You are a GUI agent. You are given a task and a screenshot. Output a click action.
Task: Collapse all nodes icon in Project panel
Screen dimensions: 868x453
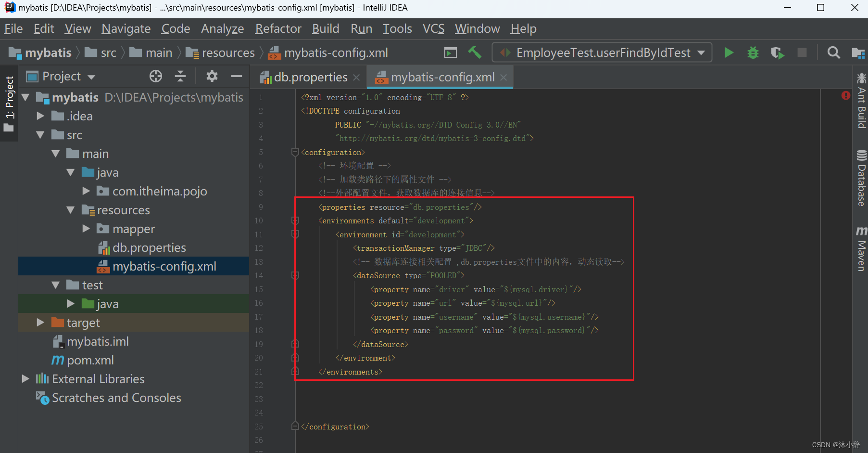(180, 76)
